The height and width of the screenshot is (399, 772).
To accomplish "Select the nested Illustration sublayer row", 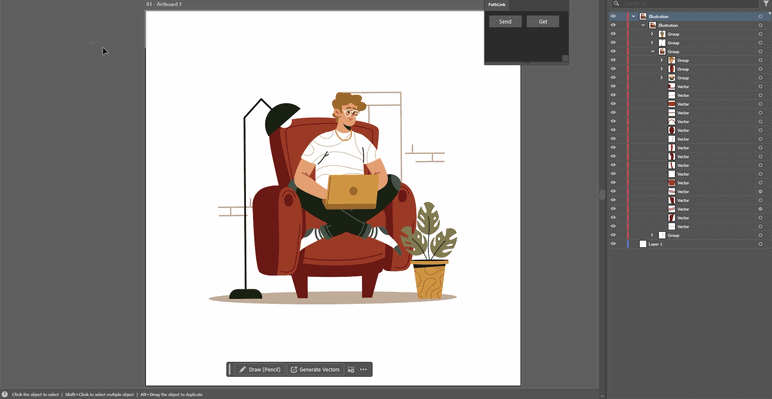I will point(690,26).
